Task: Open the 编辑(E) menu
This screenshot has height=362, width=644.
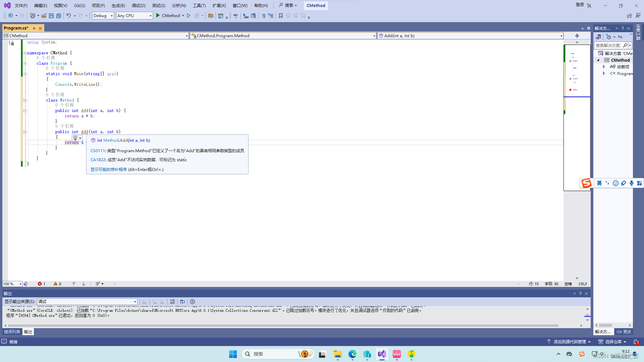Action: (41, 6)
